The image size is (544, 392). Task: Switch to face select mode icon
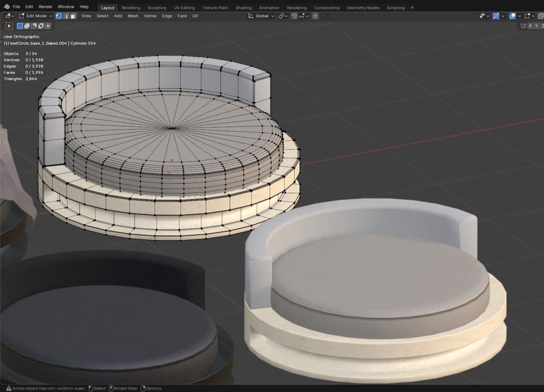pos(73,16)
